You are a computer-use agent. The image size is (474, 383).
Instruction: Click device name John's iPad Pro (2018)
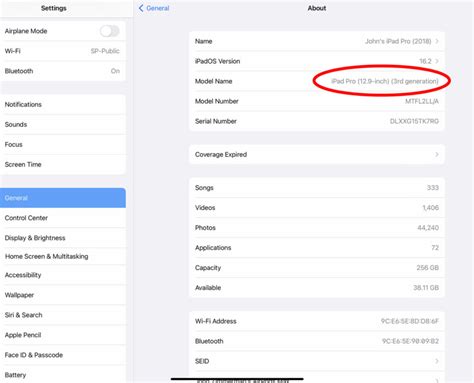[x=398, y=41]
